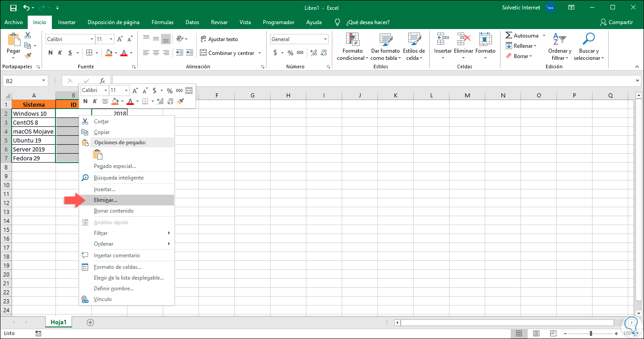Click the Cut scissors icon in ribbon
644x339 pixels.
28,35
